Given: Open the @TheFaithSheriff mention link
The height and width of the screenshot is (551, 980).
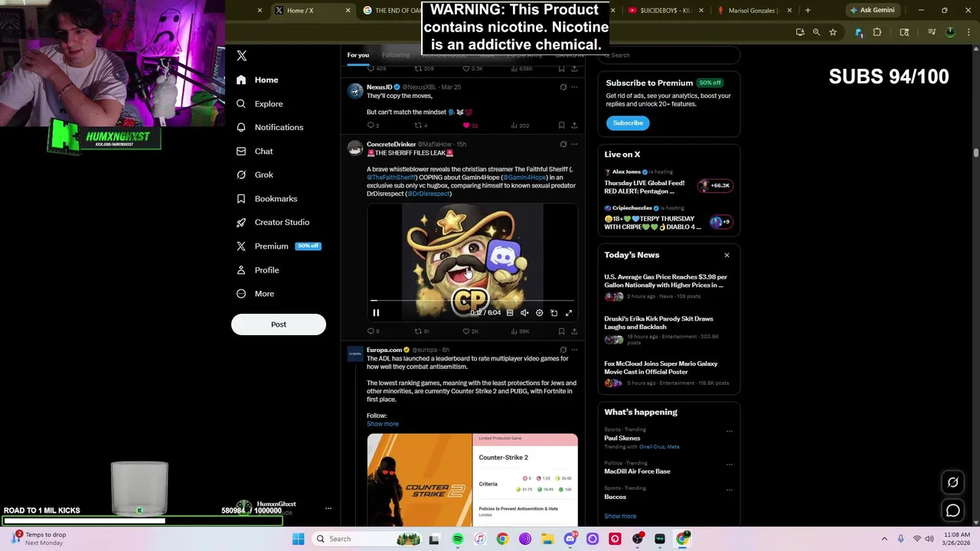Looking at the screenshot, I should (x=390, y=178).
